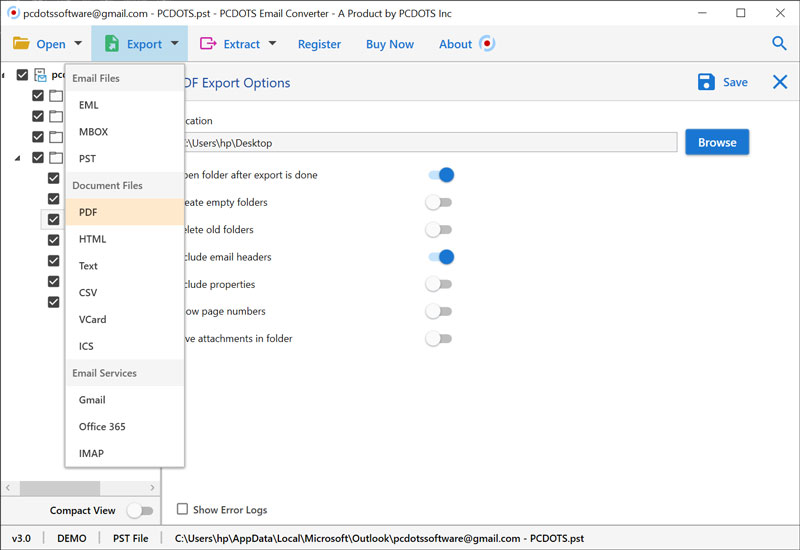
Task: Choose PDF in Document Files
Action: [x=124, y=212]
